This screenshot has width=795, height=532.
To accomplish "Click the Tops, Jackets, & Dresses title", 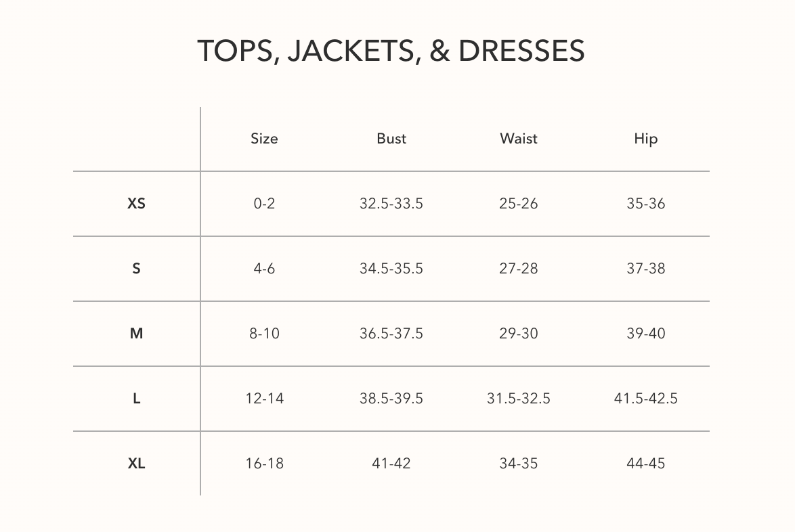I will (391, 51).
